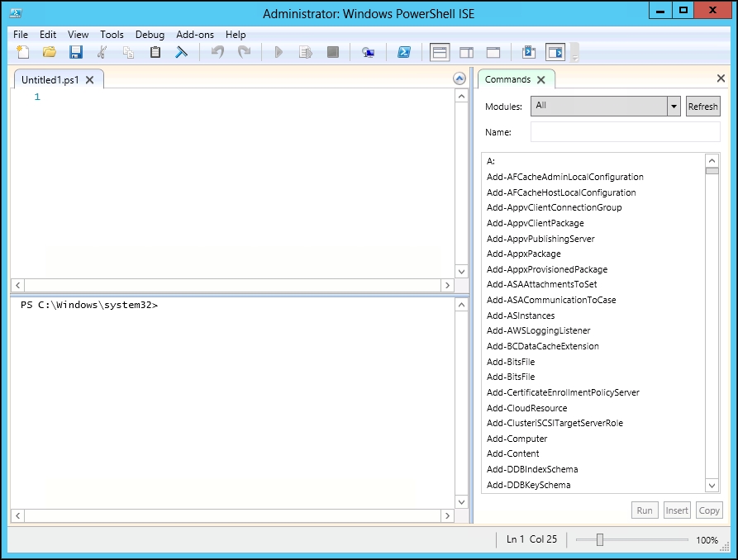Show the command window using the toolbar icon
The image size is (738, 560).
pyautogui.click(x=529, y=52)
